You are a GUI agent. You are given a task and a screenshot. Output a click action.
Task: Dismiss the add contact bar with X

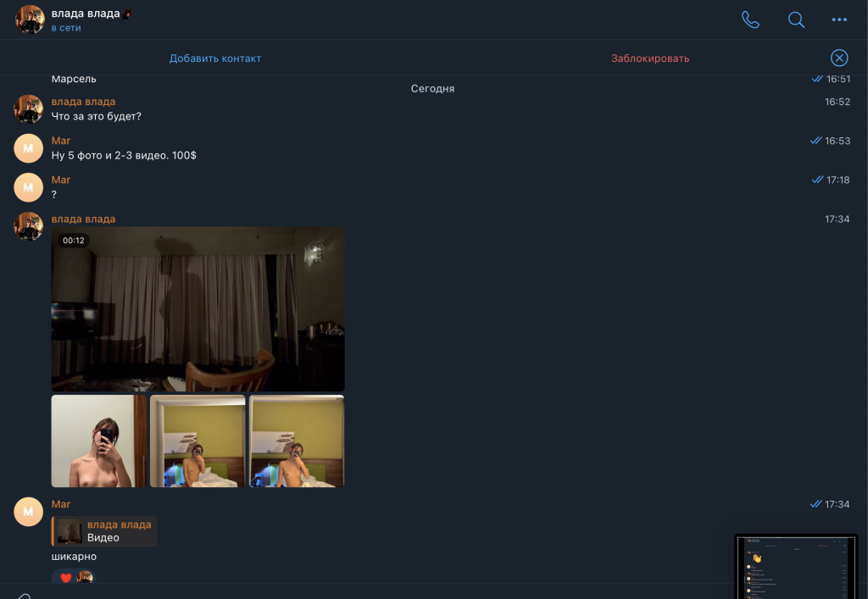pos(838,58)
